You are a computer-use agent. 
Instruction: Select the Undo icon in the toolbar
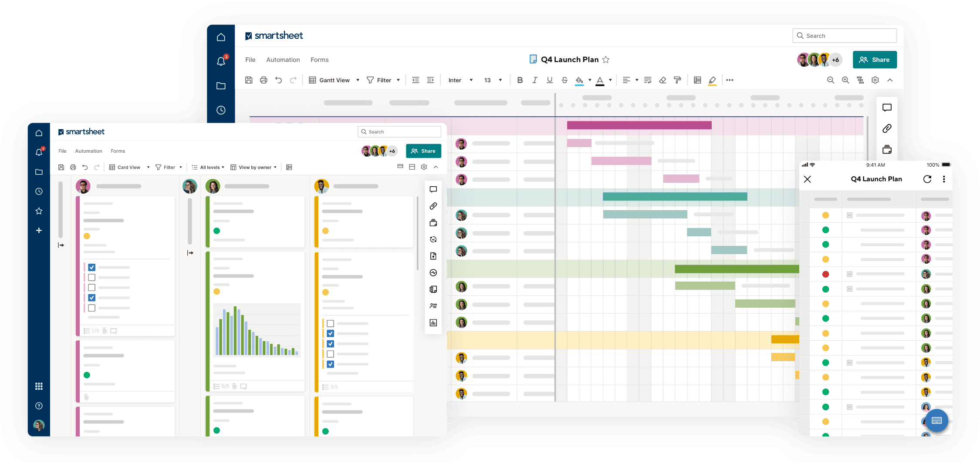[x=279, y=80]
